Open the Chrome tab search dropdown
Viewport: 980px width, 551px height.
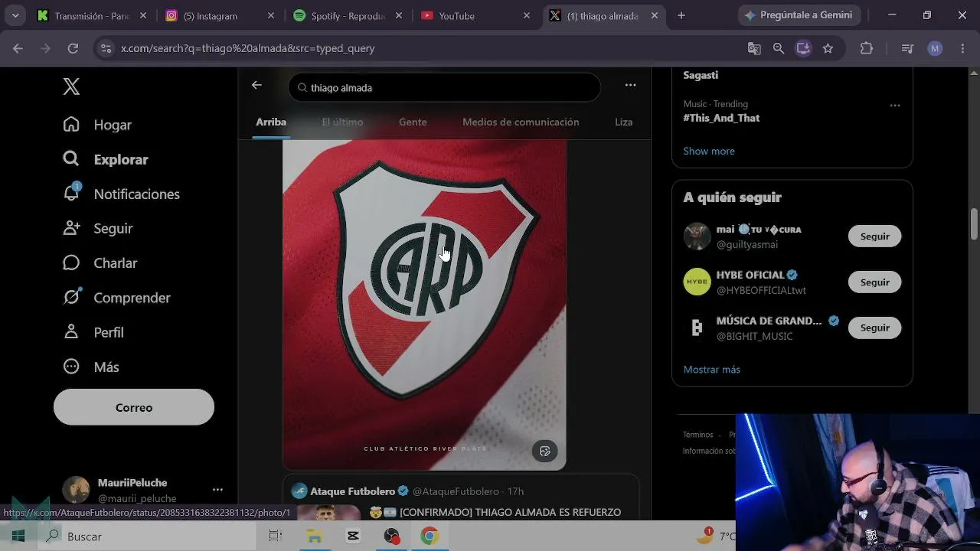(x=15, y=15)
